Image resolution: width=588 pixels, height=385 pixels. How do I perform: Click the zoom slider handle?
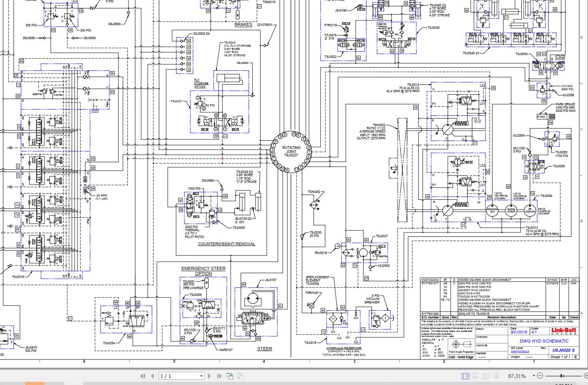562,376
